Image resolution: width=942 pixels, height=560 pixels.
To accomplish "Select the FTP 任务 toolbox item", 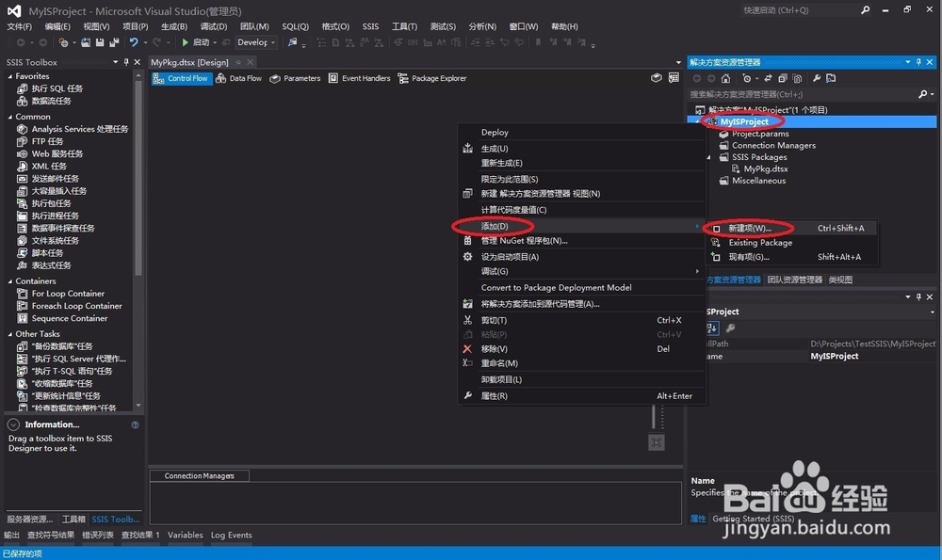I will [47, 142].
